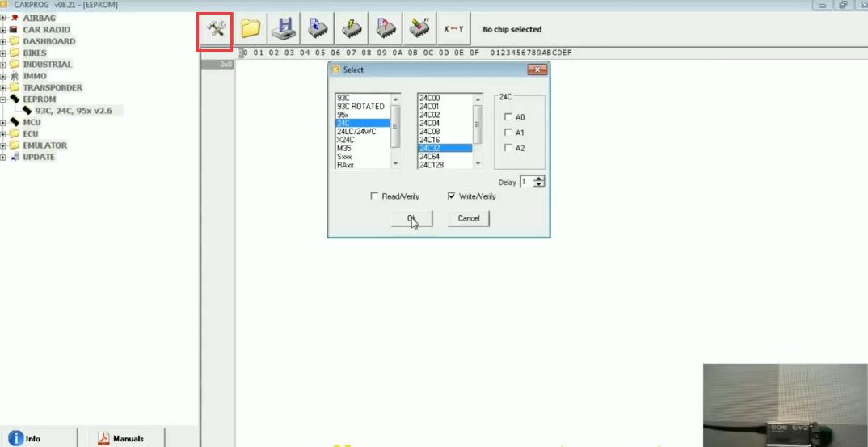This screenshot has width=868, height=447.
Task: Uncheck the Write/Verify checkbox
Action: point(451,196)
